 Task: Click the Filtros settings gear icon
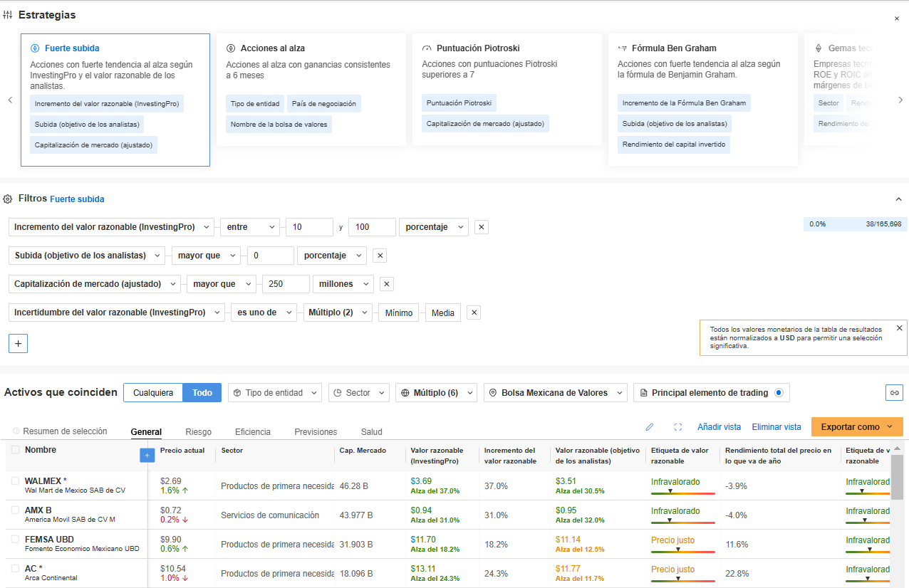pos(8,199)
